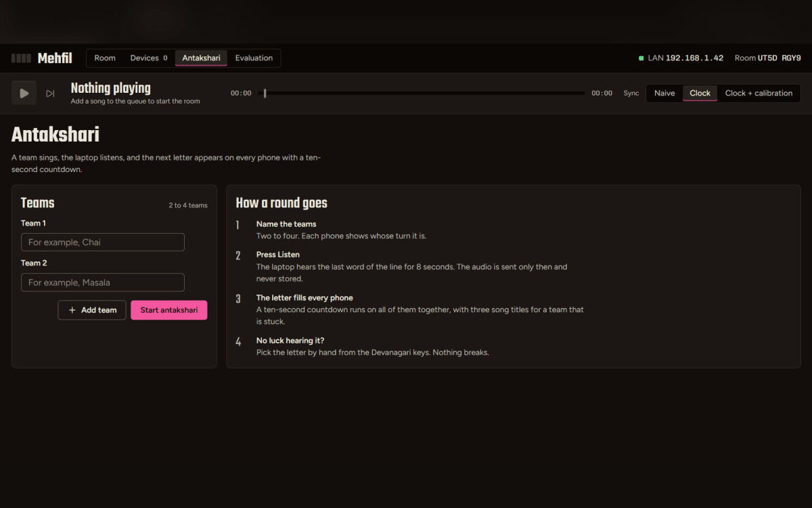The height and width of the screenshot is (508, 812).
Task: Click the green LAN status dot
Action: [641, 58]
